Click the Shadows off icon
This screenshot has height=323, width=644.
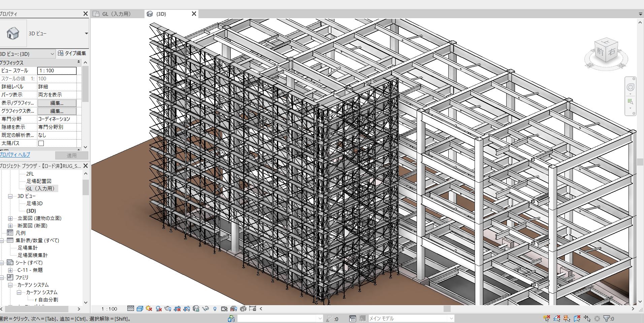coord(159,309)
